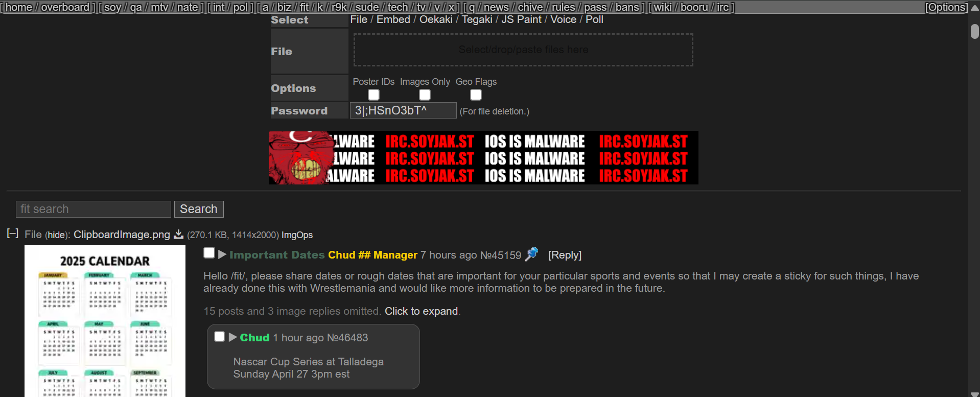This screenshot has width=980, height=397.
Task: Click the page vertical scrollbar thumb
Action: coord(974,32)
